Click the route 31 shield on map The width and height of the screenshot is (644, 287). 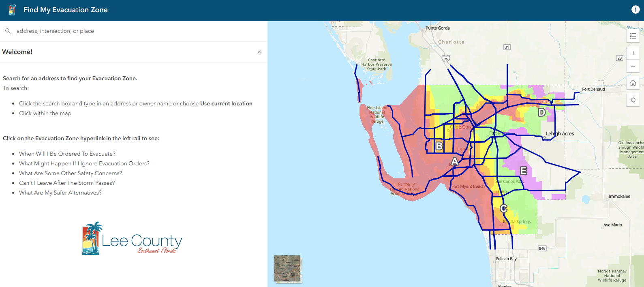pyautogui.click(x=507, y=47)
